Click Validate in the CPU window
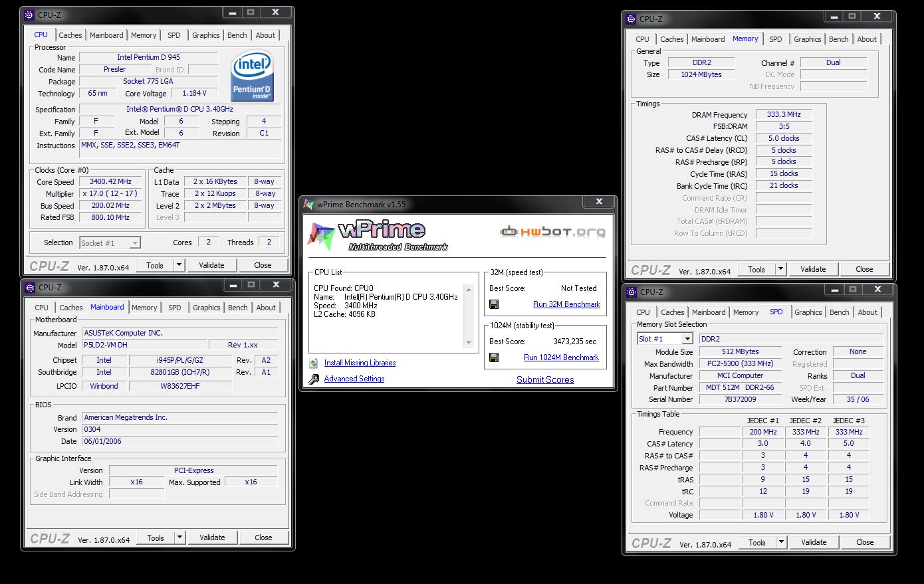 click(x=211, y=265)
